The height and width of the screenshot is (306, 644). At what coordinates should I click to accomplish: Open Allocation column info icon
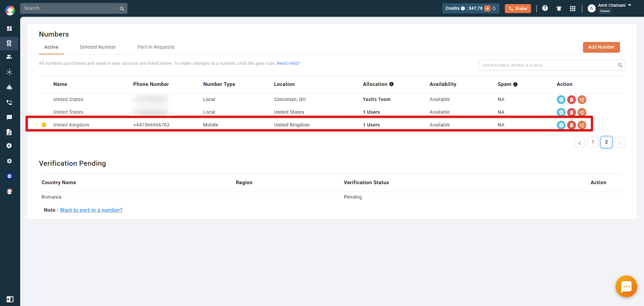[392, 84]
